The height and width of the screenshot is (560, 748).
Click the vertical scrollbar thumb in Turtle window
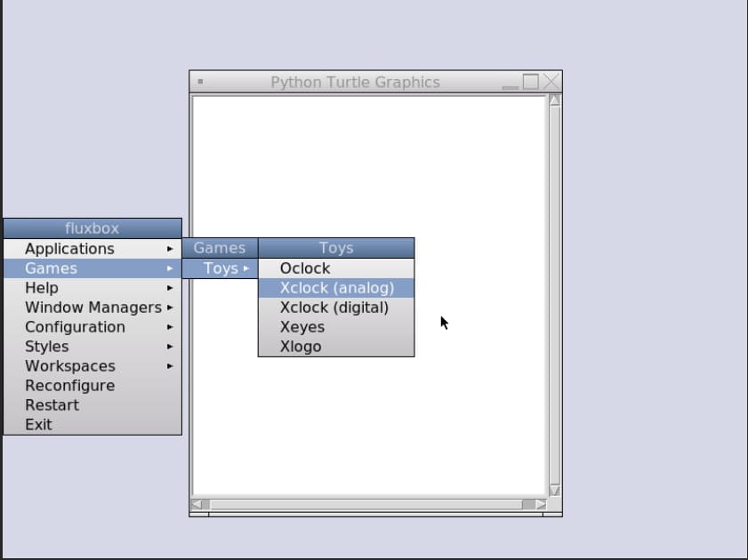(x=555, y=295)
